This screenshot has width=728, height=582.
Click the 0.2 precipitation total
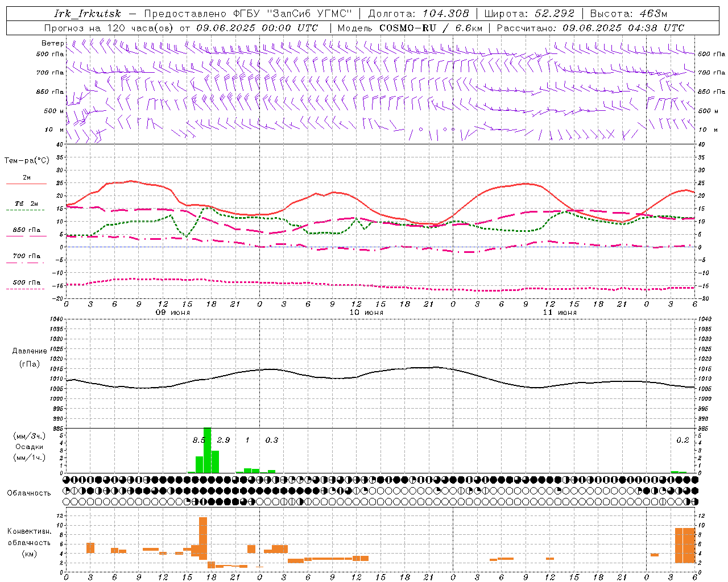coord(682,440)
